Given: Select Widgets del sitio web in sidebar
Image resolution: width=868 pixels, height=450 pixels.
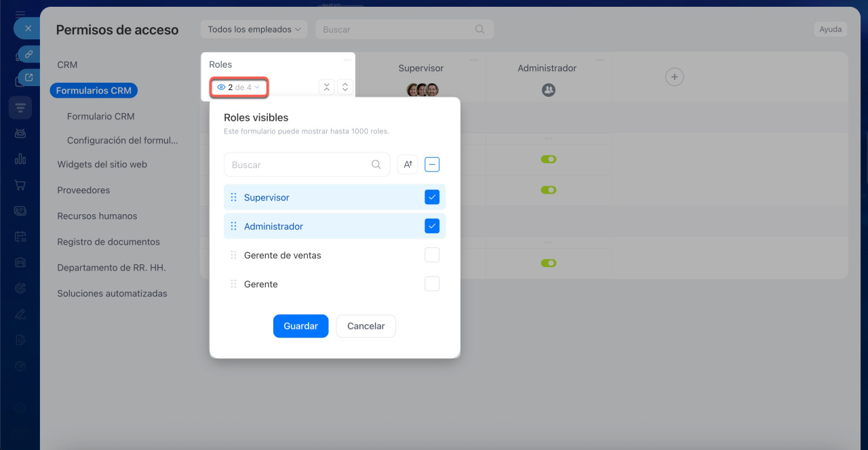Looking at the screenshot, I should (x=102, y=165).
